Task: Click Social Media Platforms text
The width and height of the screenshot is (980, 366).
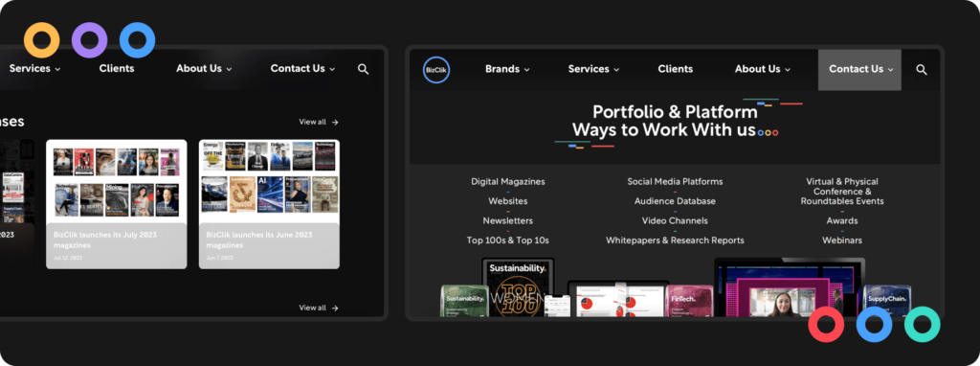Action: pyautogui.click(x=675, y=181)
